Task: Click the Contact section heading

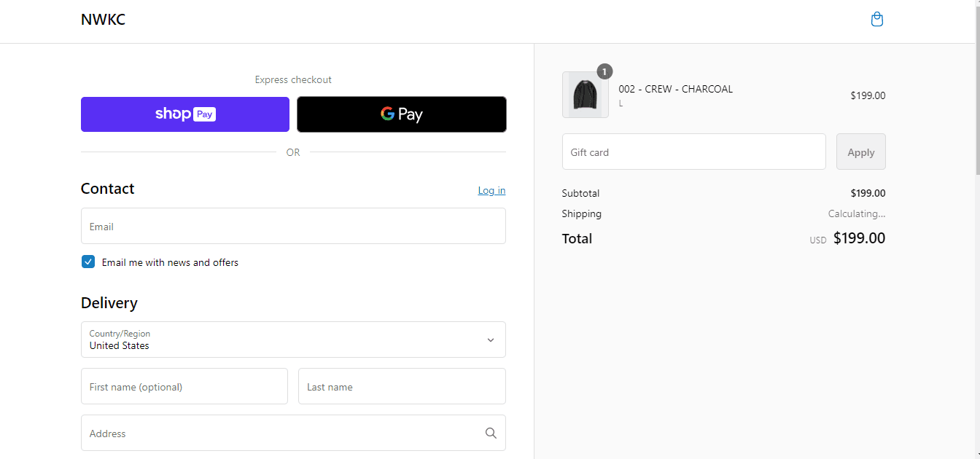Action: [x=108, y=189]
